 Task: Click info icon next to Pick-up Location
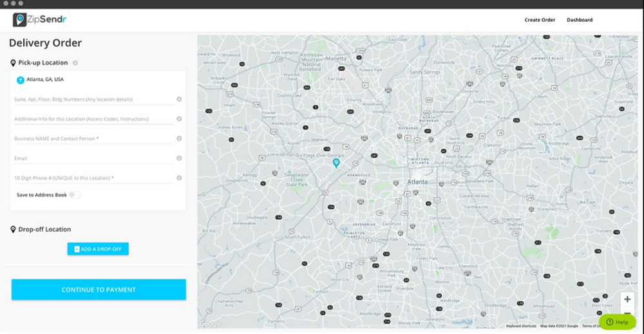[x=75, y=63]
